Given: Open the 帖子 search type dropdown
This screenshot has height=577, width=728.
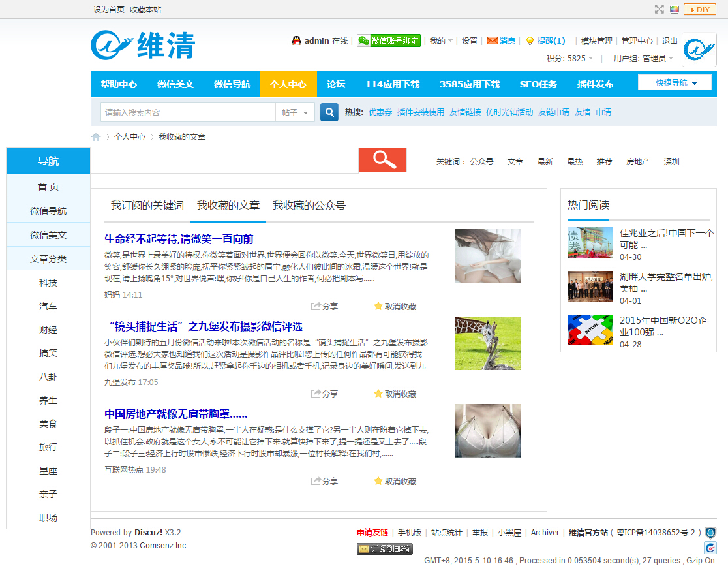Looking at the screenshot, I should click(296, 112).
